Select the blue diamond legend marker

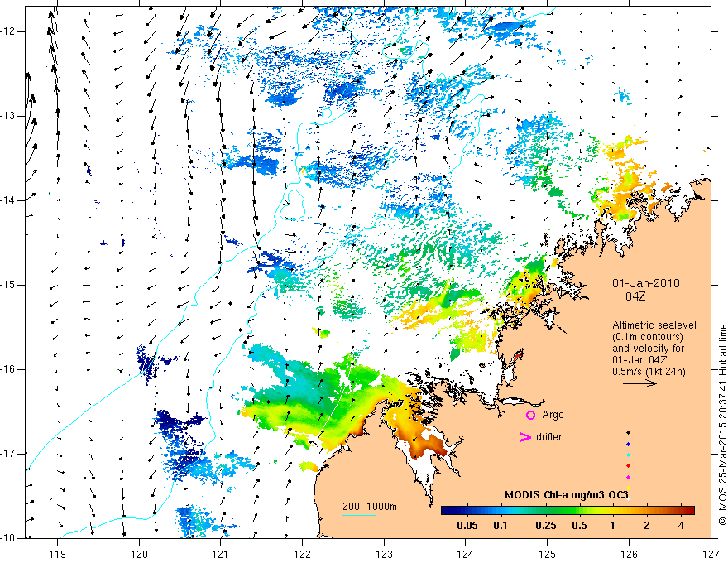628,444
